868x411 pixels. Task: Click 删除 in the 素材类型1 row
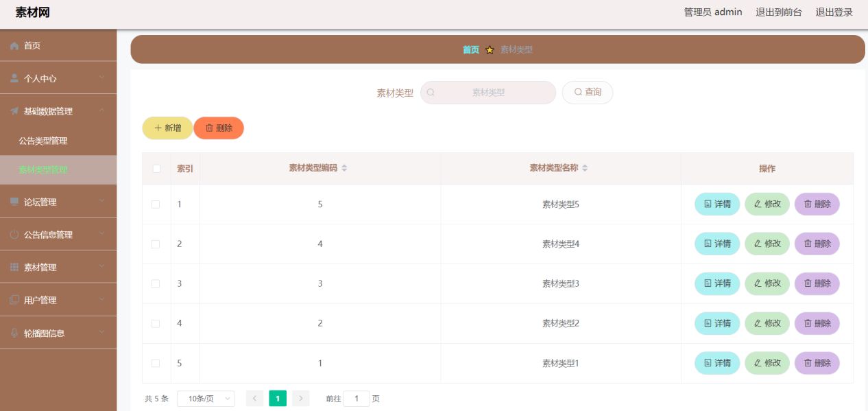coord(817,363)
